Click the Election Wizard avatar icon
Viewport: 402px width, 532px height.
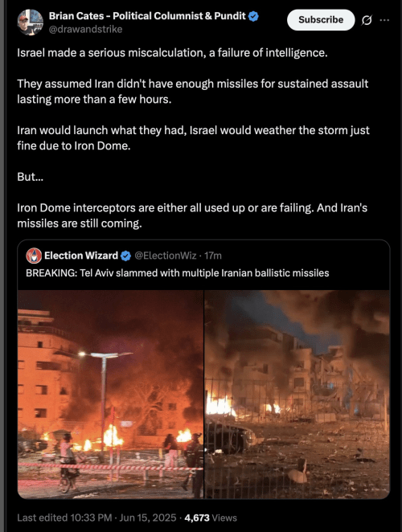pos(34,256)
